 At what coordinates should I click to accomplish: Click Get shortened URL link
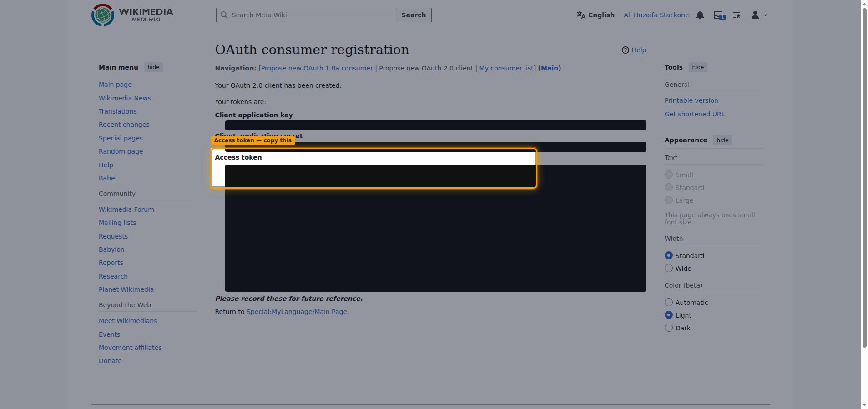pos(695,114)
